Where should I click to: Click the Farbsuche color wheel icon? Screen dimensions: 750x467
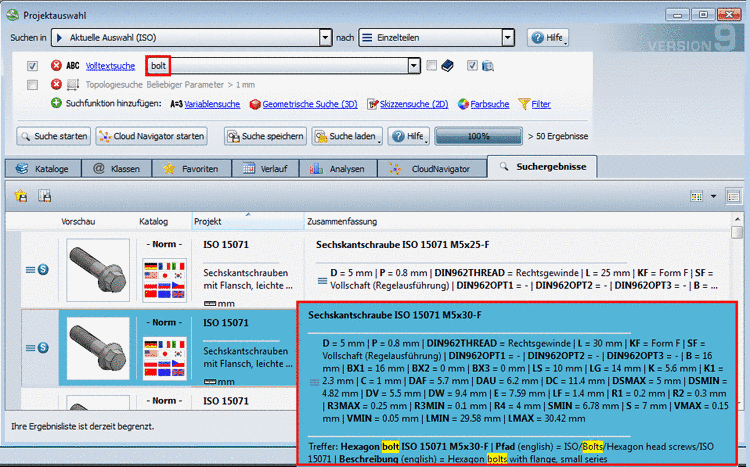point(463,104)
